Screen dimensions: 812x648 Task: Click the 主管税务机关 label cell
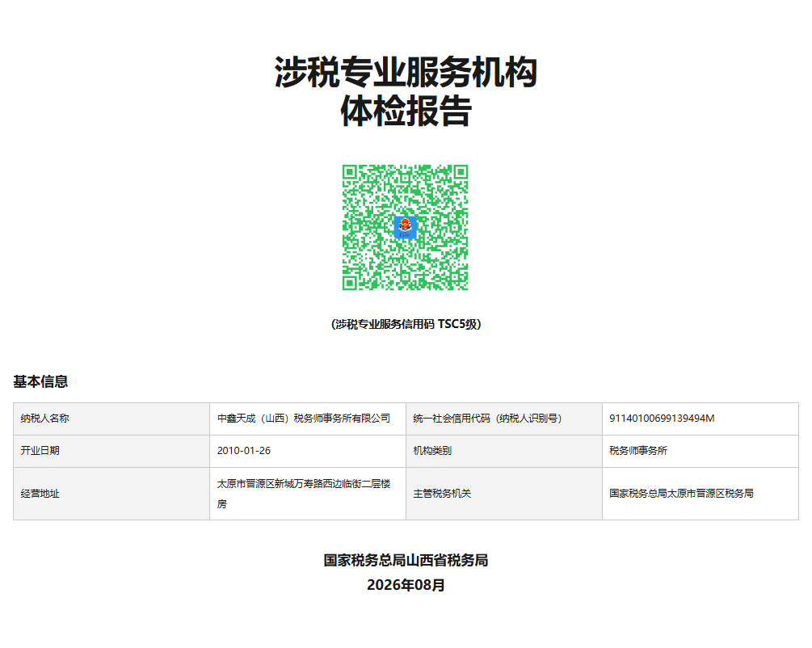click(504, 494)
